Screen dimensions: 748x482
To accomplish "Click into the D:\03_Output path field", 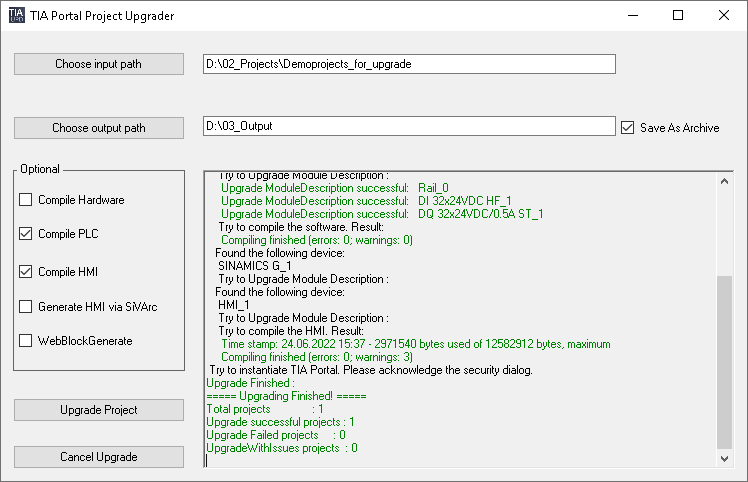I will 409,126.
